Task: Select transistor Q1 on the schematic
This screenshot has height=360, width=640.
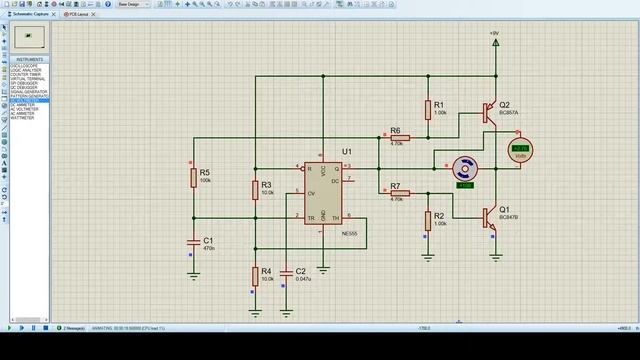Action: pos(490,218)
